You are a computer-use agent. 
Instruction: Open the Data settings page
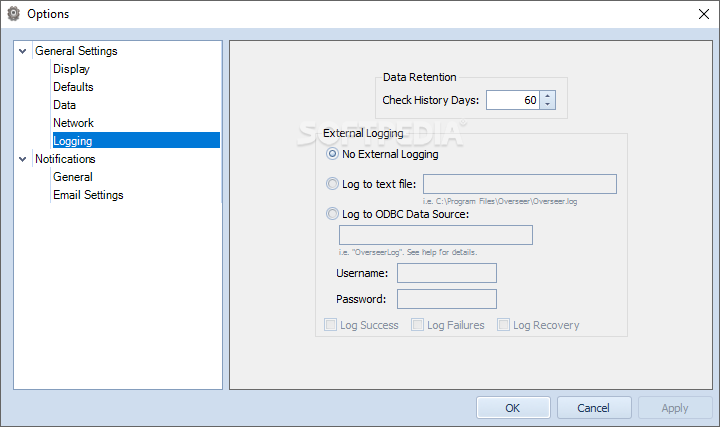click(x=64, y=105)
